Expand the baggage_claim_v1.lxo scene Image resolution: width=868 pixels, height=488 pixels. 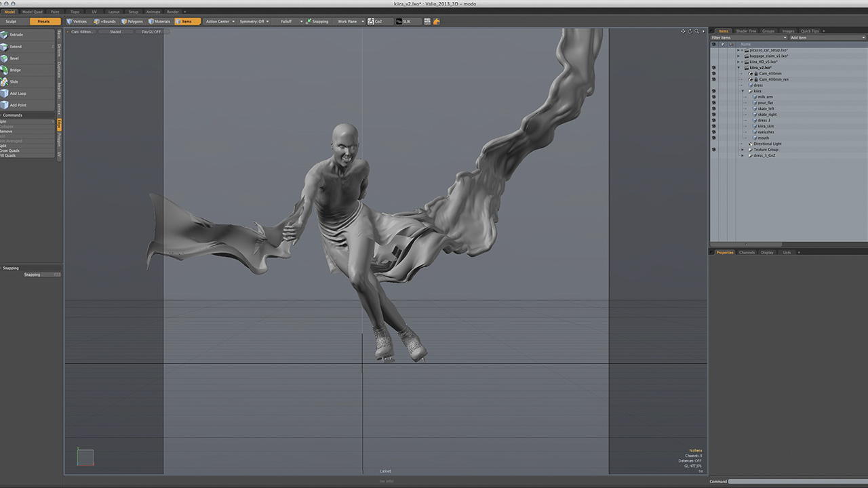pos(738,56)
